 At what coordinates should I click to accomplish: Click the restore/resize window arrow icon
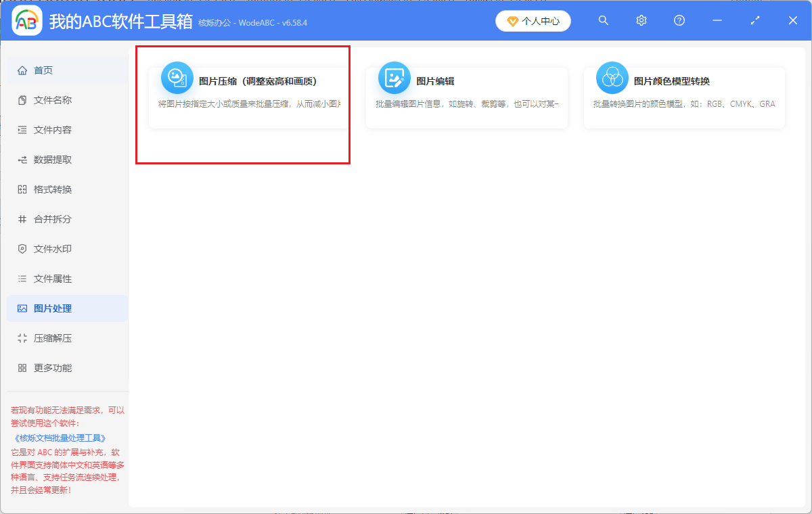(x=754, y=20)
